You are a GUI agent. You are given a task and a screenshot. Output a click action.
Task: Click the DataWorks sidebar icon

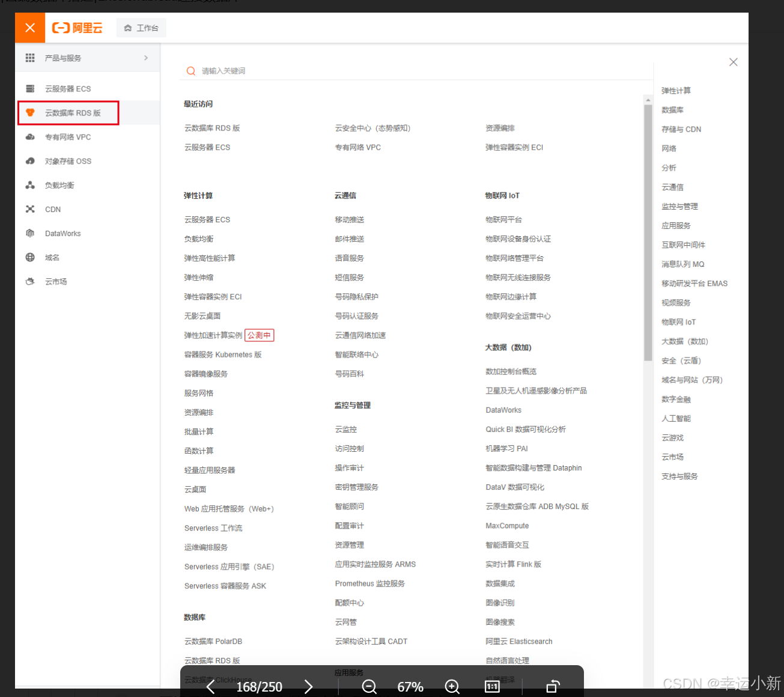point(30,233)
